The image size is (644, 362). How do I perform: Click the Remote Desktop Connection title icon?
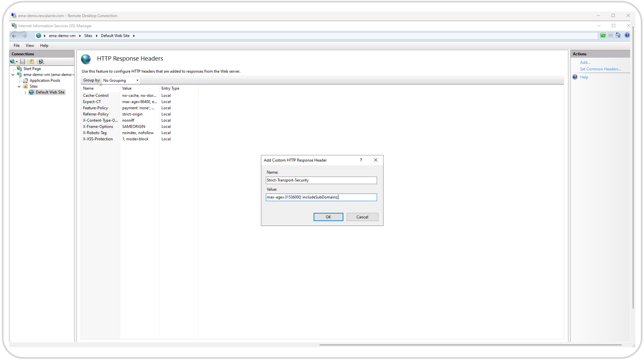click(x=14, y=16)
